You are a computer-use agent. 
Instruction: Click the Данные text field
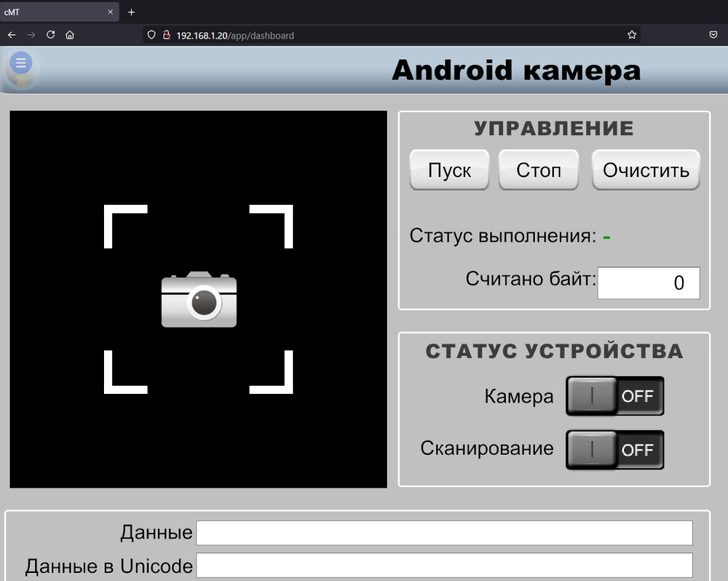click(444, 533)
